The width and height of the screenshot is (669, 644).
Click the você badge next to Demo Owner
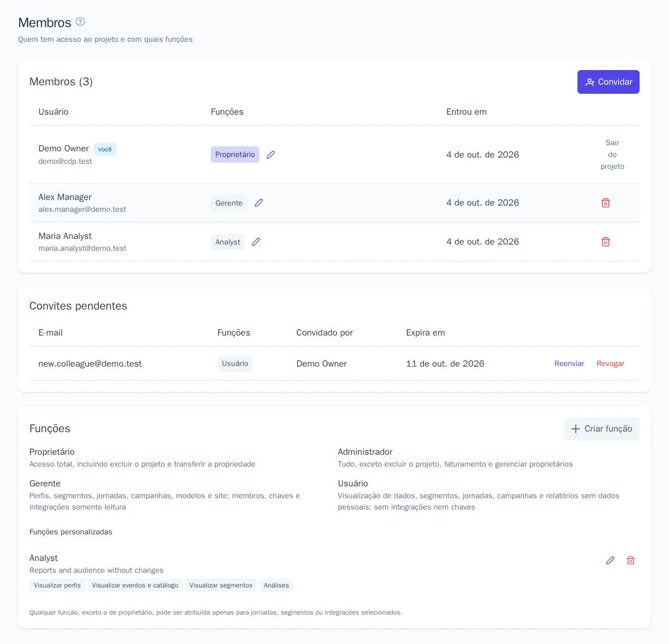tap(105, 149)
